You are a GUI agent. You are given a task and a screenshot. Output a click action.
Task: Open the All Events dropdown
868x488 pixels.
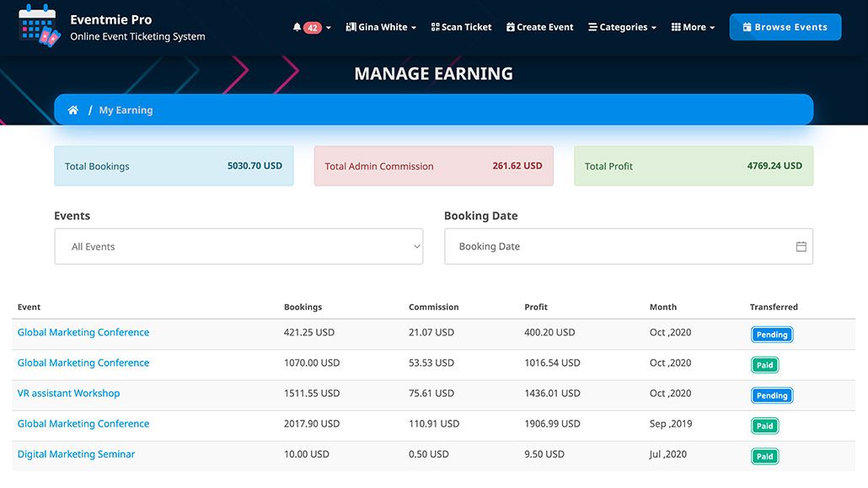point(238,245)
